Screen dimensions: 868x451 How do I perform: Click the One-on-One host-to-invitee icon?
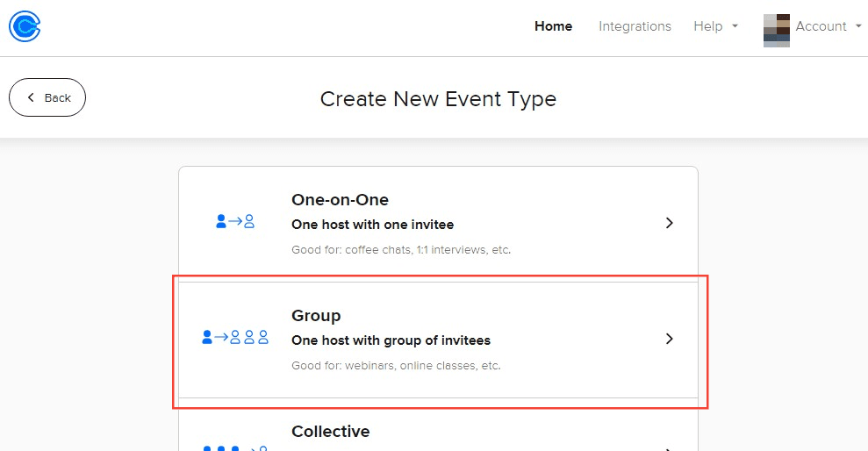point(234,221)
